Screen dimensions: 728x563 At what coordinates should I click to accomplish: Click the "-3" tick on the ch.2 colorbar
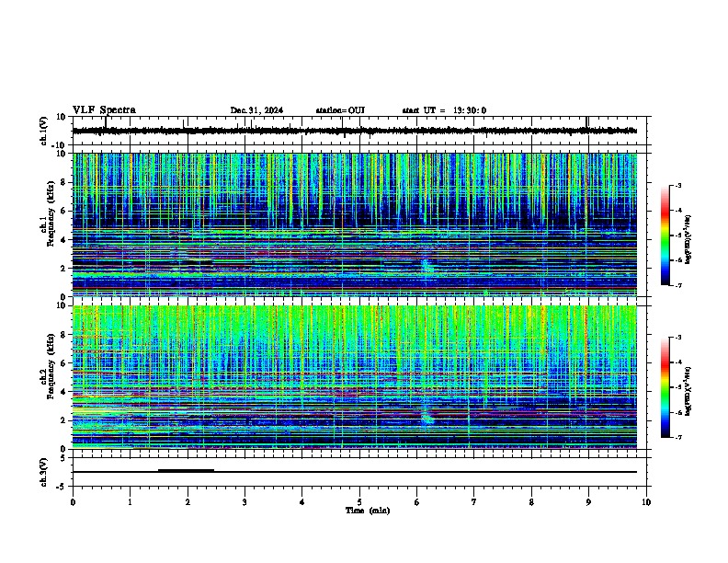click(x=678, y=338)
